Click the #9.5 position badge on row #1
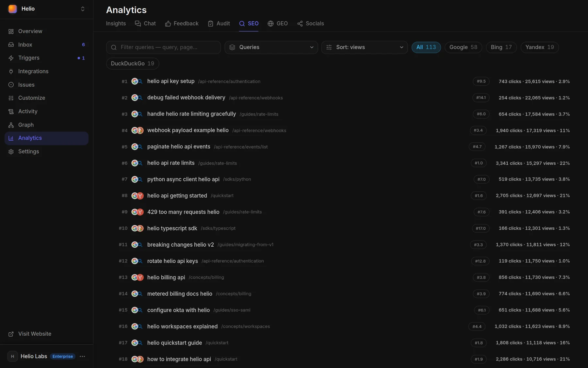 pyautogui.click(x=481, y=81)
